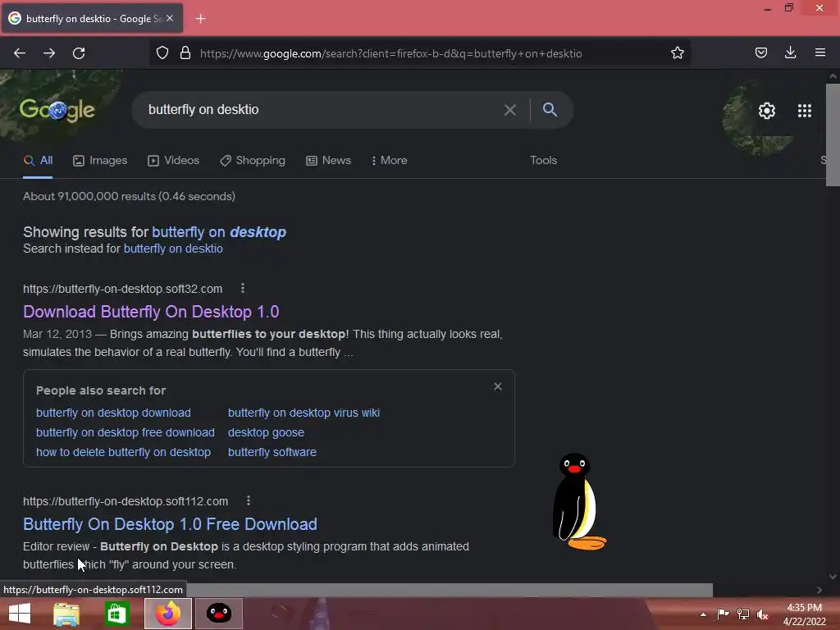Click the soft32.com result URL text

point(123,289)
